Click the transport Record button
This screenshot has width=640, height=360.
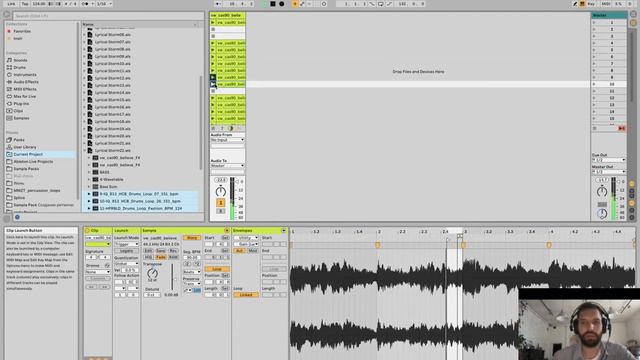[281, 4]
